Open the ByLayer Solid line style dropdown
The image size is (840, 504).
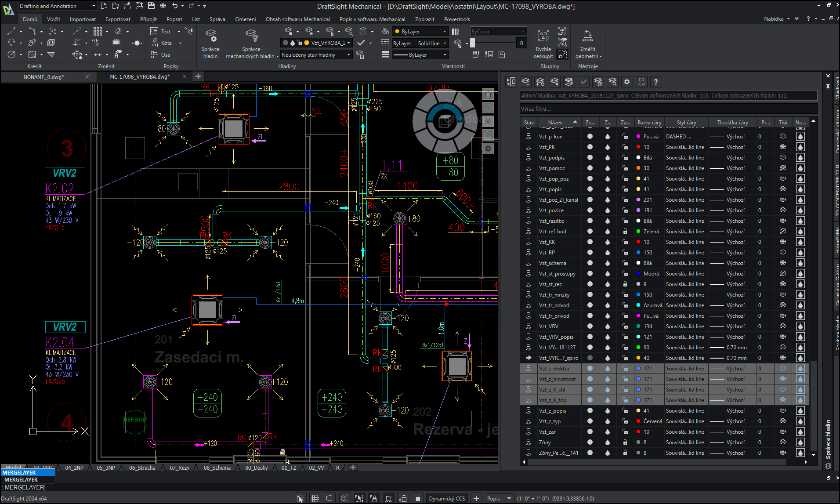coord(445,43)
